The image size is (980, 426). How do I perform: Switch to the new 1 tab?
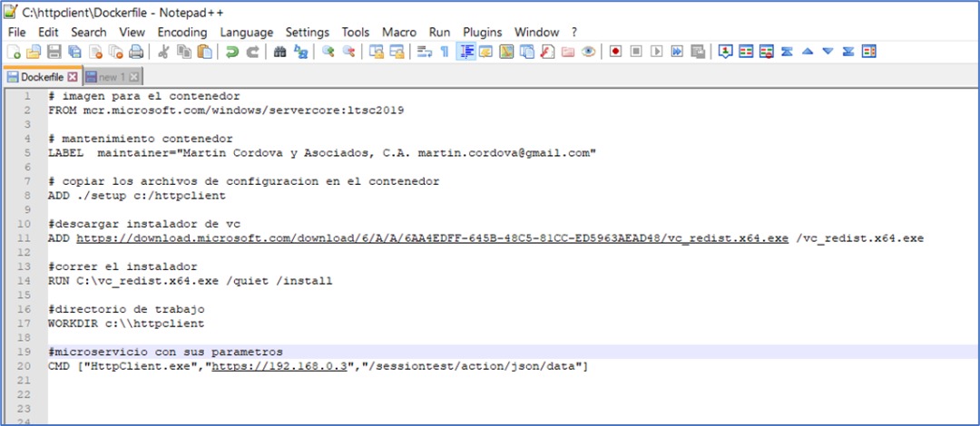point(112,77)
